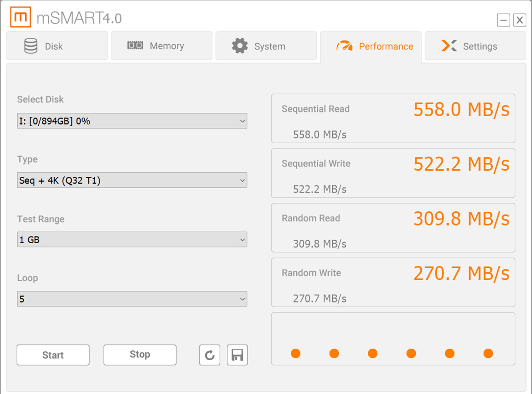Click the small 270.7 MB/s value below Random Write

click(x=320, y=299)
